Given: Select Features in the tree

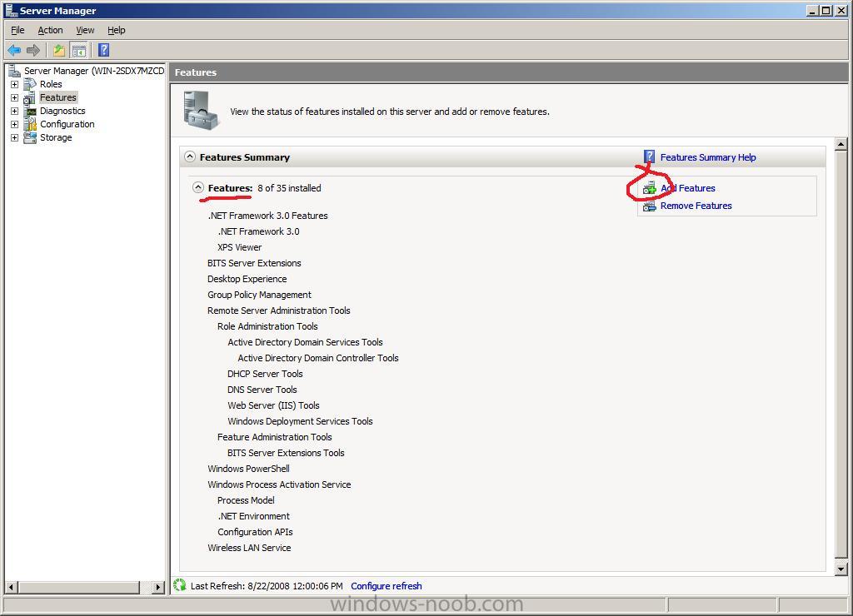Looking at the screenshot, I should [x=58, y=98].
